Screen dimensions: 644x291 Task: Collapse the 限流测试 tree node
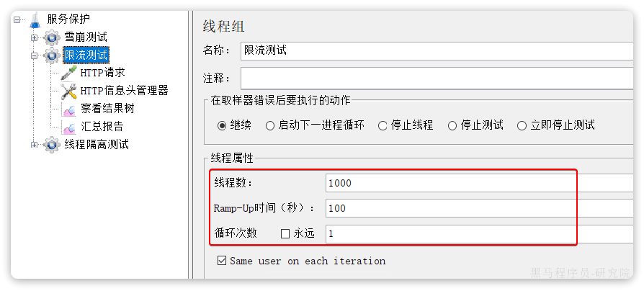click(x=34, y=55)
